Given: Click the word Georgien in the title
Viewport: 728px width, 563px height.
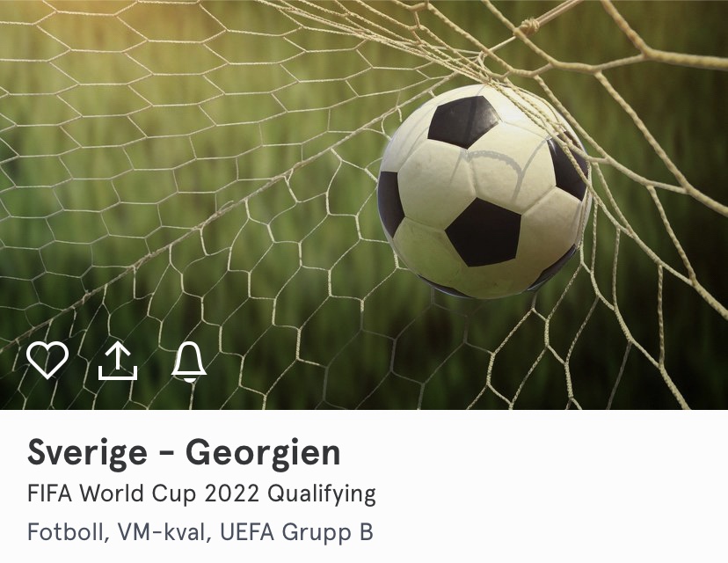Looking at the screenshot, I should tap(263, 453).
